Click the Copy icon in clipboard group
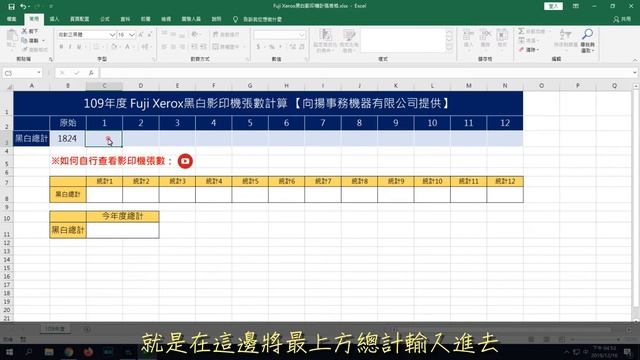 [24, 40]
